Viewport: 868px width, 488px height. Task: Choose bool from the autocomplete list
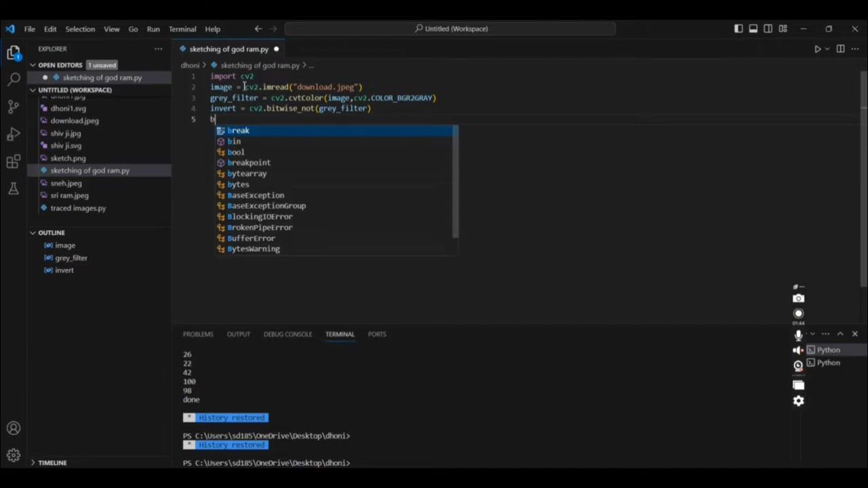(x=333, y=152)
